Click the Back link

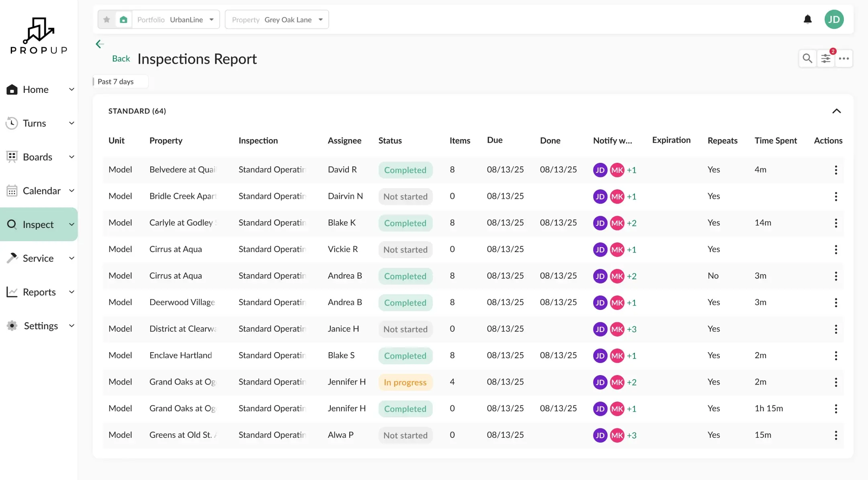click(x=121, y=59)
